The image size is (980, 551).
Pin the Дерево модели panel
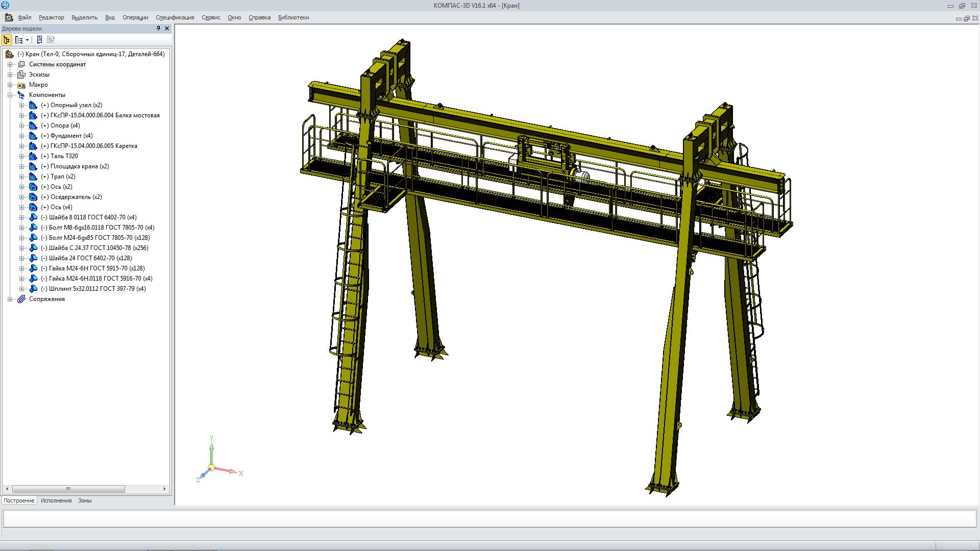(x=158, y=29)
